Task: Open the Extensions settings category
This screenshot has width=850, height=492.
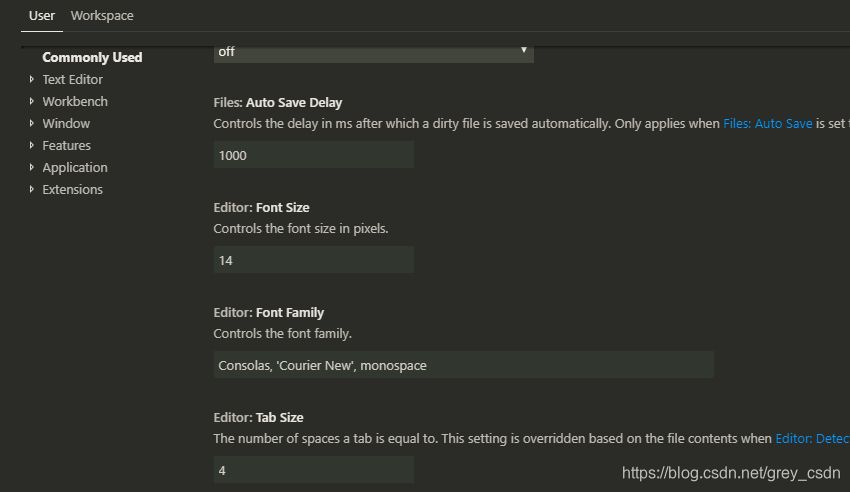Action: pos(72,190)
